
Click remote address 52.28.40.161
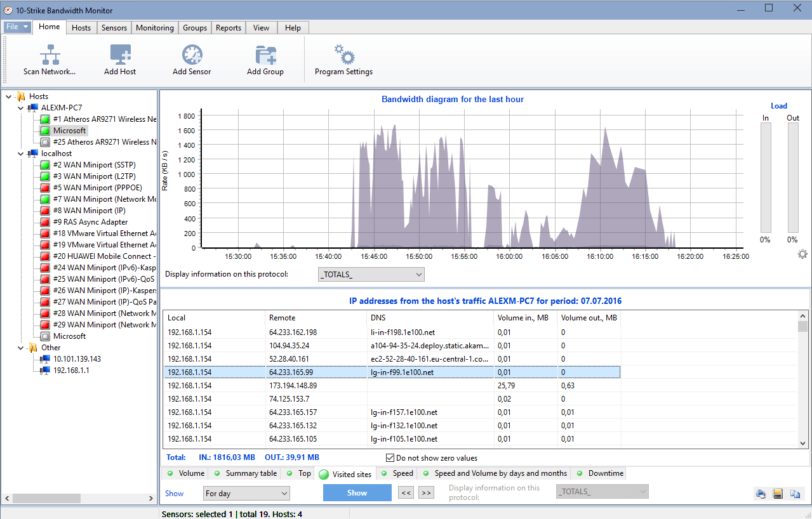coord(289,359)
